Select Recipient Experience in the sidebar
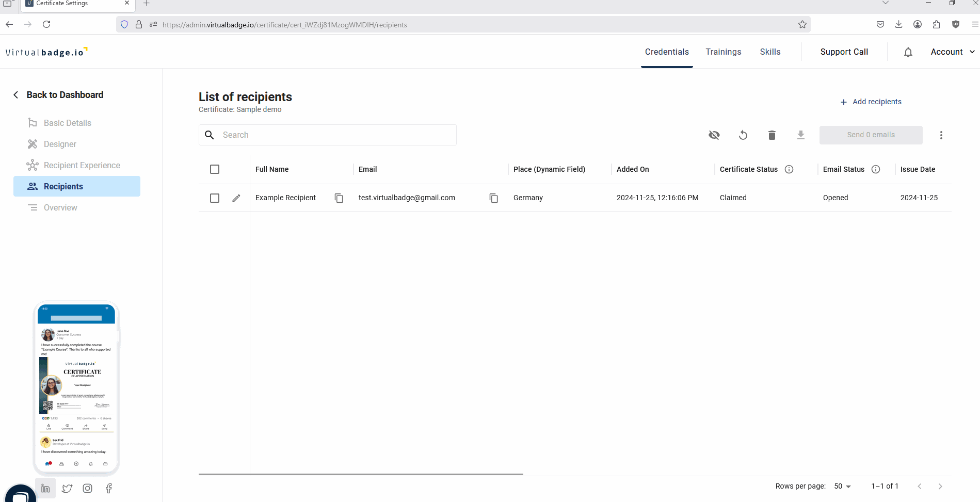The image size is (980, 502). [x=82, y=165]
